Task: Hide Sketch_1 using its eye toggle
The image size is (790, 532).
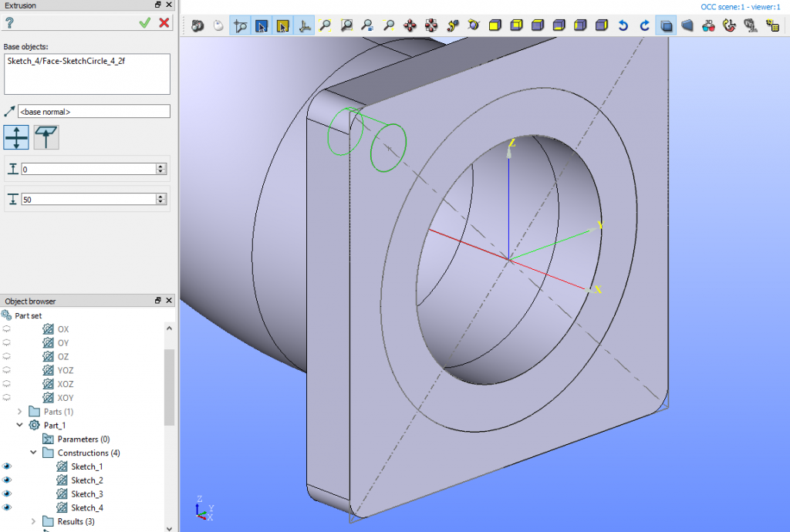Action: point(8,466)
